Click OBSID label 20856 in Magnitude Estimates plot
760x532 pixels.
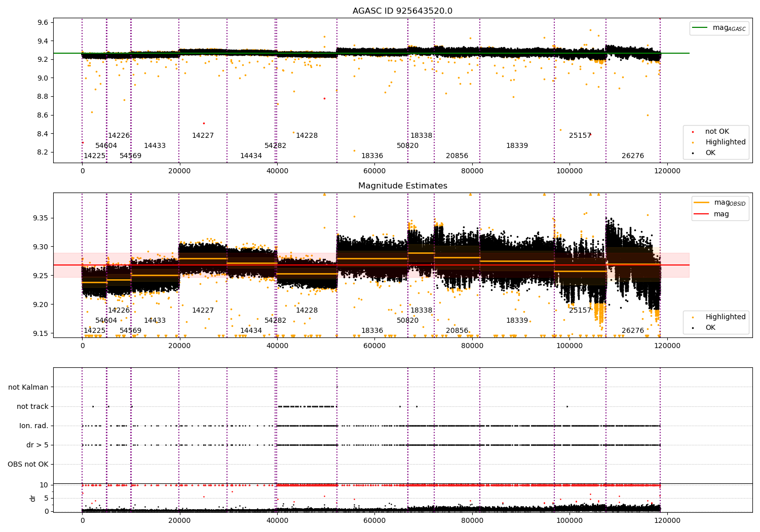click(x=457, y=331)
